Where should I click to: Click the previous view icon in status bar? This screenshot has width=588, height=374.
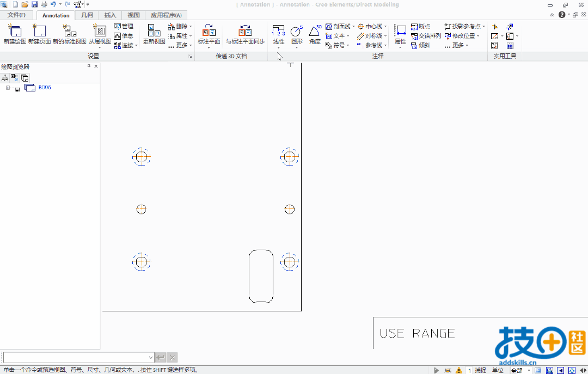pos(560,370)
